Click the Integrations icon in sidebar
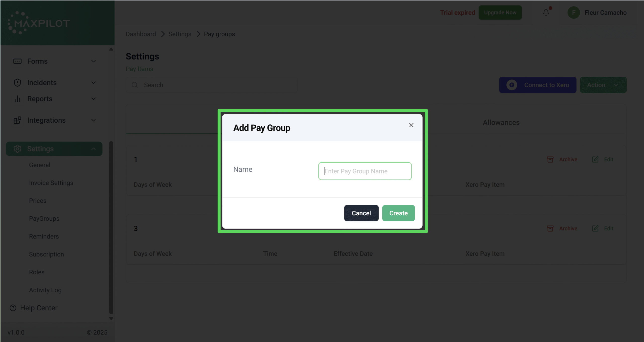 [x=17, y=120]
